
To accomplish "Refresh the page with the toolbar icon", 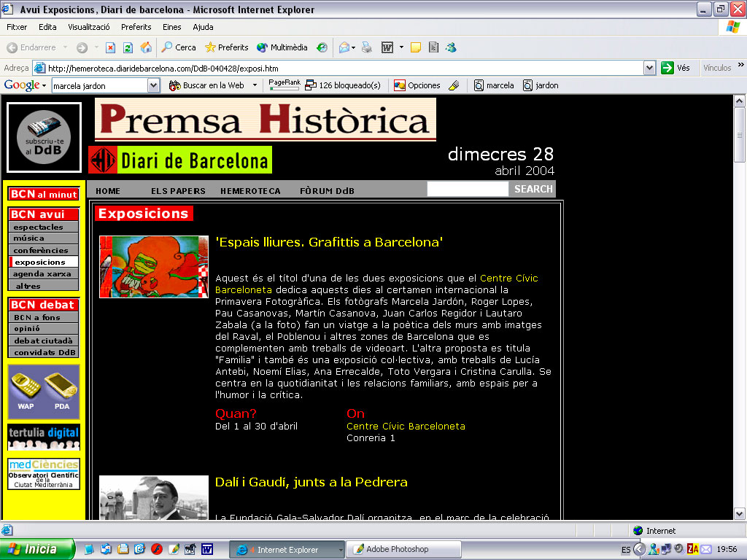I will pos(128,47).
